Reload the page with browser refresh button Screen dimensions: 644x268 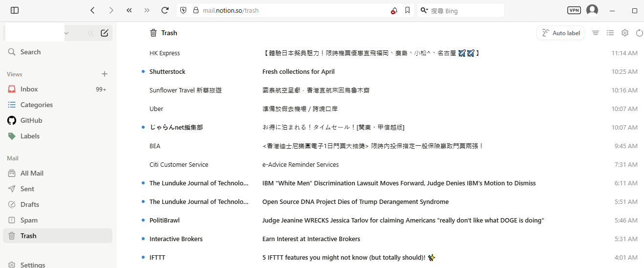coord(165,10)
